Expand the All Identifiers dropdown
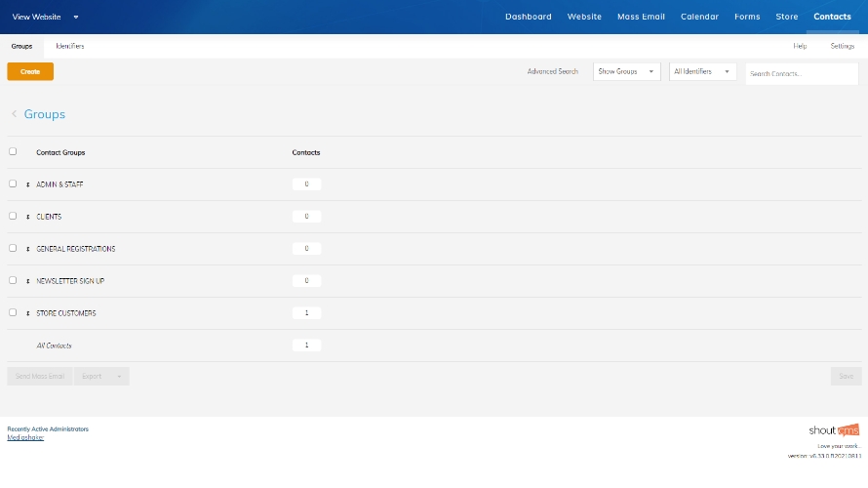 (x=702, y=72)
